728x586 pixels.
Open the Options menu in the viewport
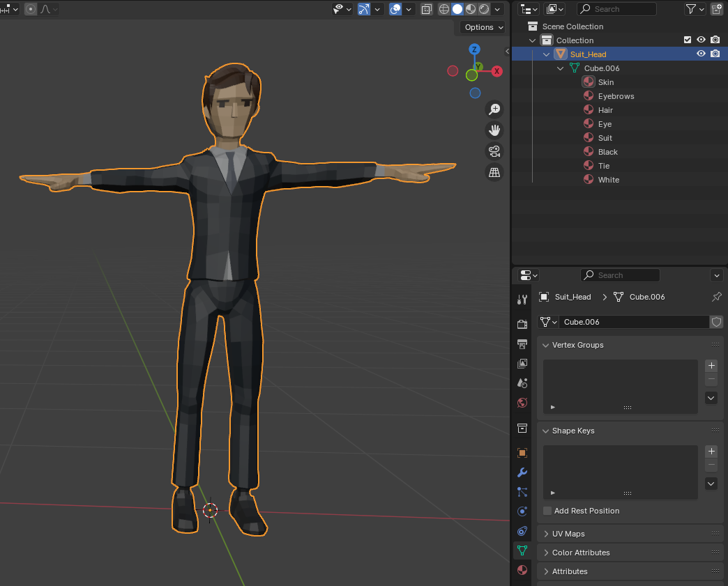coord(480,26)
